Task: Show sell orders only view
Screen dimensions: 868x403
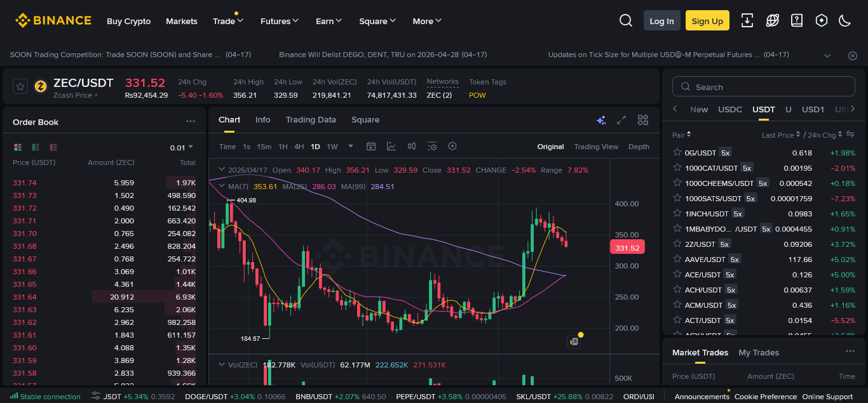Action: coord(53,147)
